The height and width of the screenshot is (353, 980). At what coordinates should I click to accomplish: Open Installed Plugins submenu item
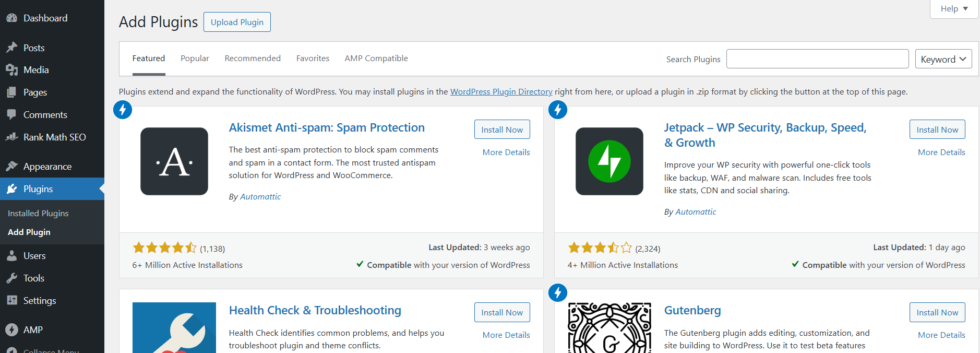pos(38,214)
